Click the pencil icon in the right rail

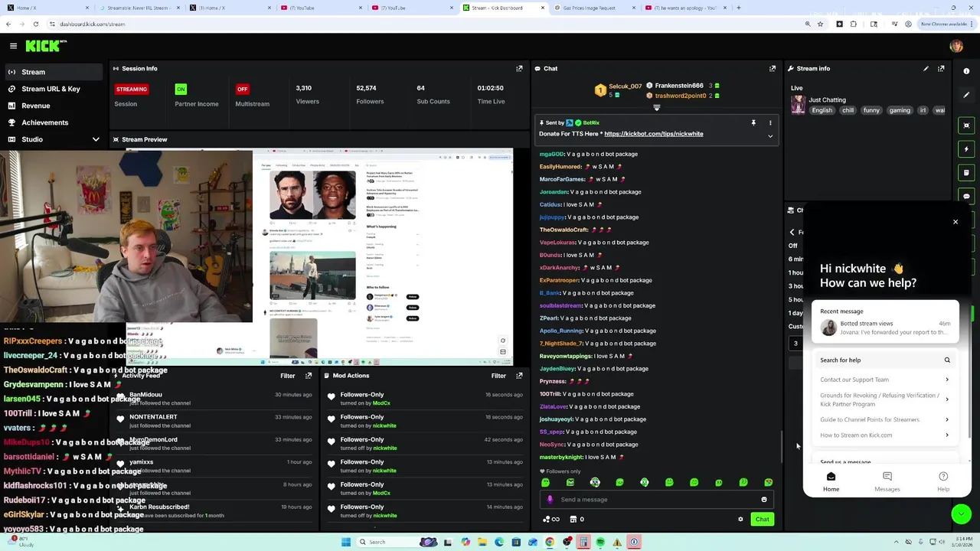966,95
